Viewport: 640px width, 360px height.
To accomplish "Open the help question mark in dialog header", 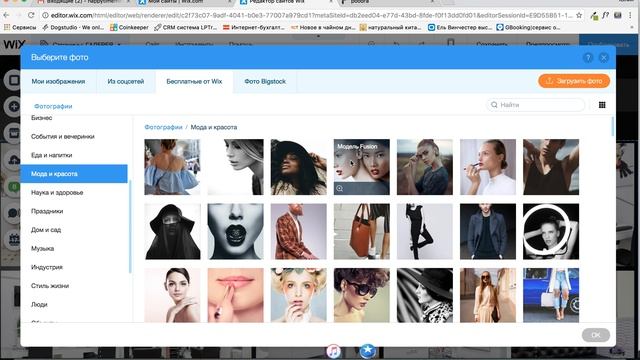I will tap(588, 58).
